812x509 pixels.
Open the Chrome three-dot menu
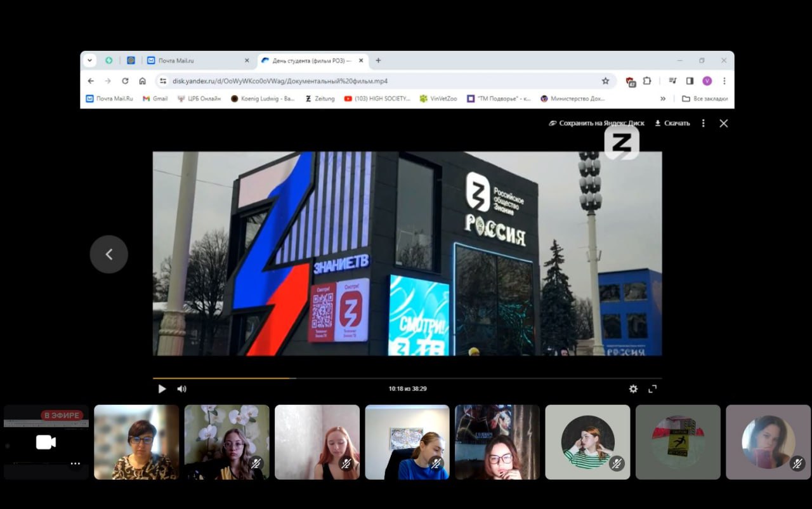click(724, 81)
